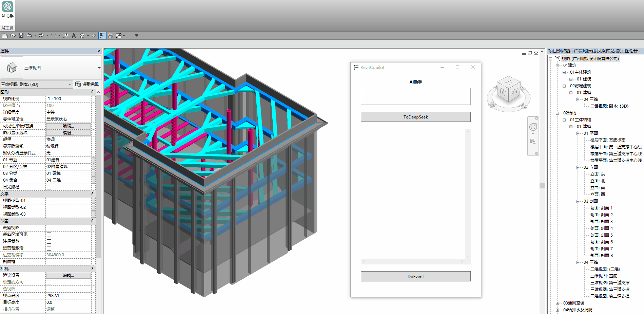
Task: Toggle the Thin Lines icon
Action: 102,36
